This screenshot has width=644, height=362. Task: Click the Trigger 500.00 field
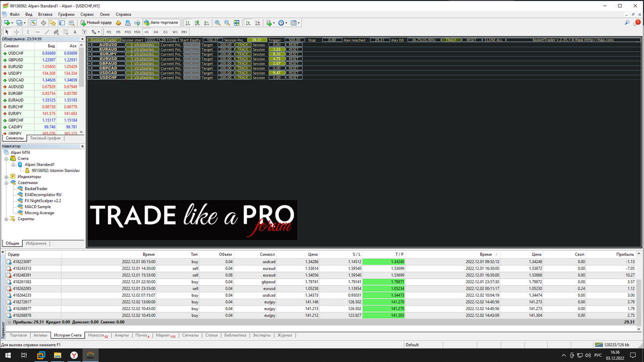pos(294,40)
